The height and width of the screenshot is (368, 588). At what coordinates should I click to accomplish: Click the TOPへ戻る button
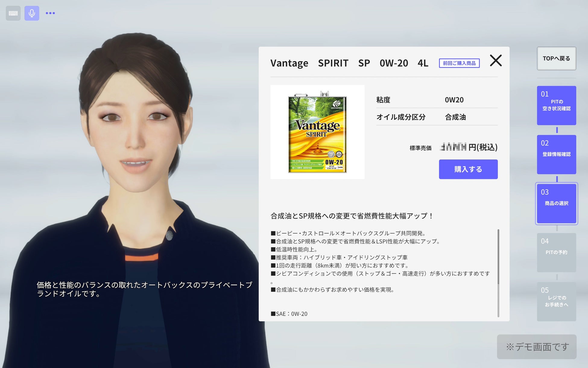(556, 59)
